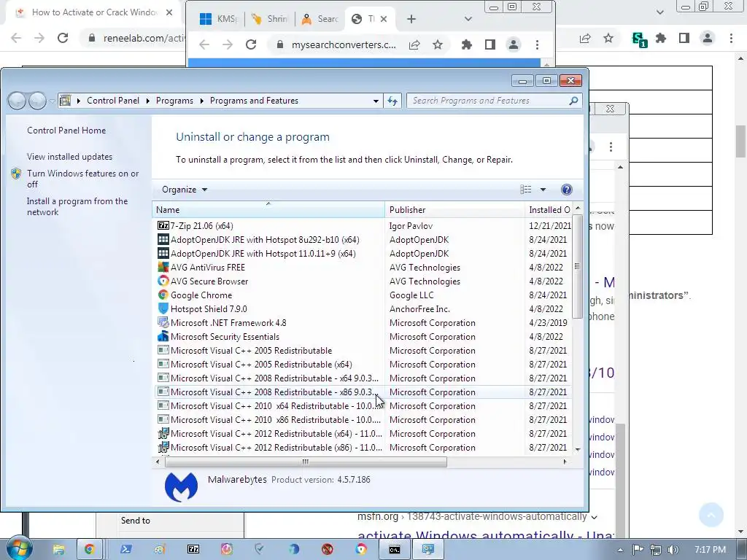Open tab search dropdown in mysearchconverters window
This screenshot has width=747, height=560.
(468, 19)
